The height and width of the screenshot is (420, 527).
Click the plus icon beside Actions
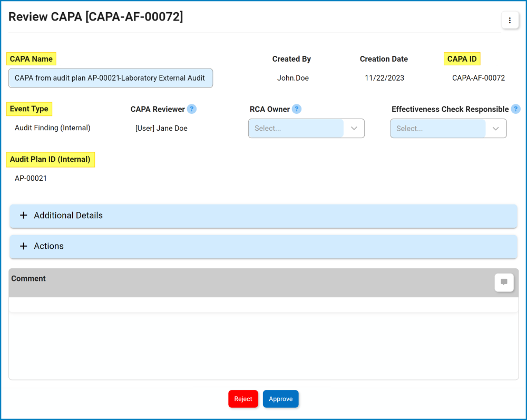23,246
